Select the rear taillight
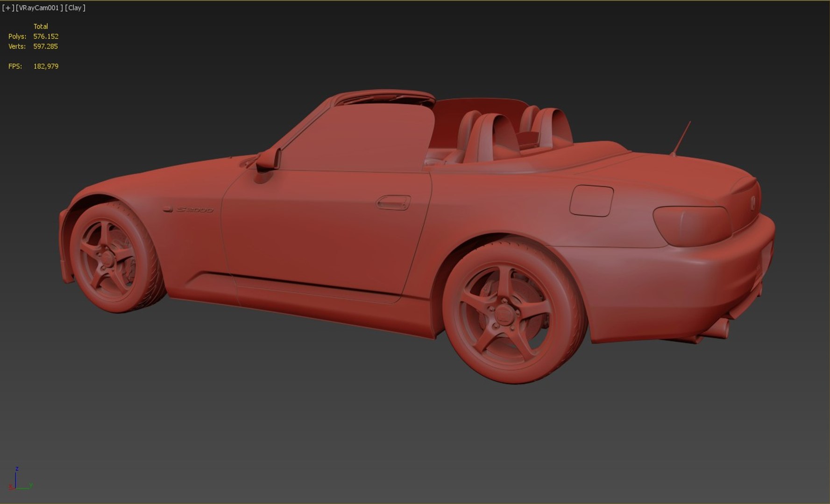The width and height of the screenshot is (830, 504). (692, 226)
